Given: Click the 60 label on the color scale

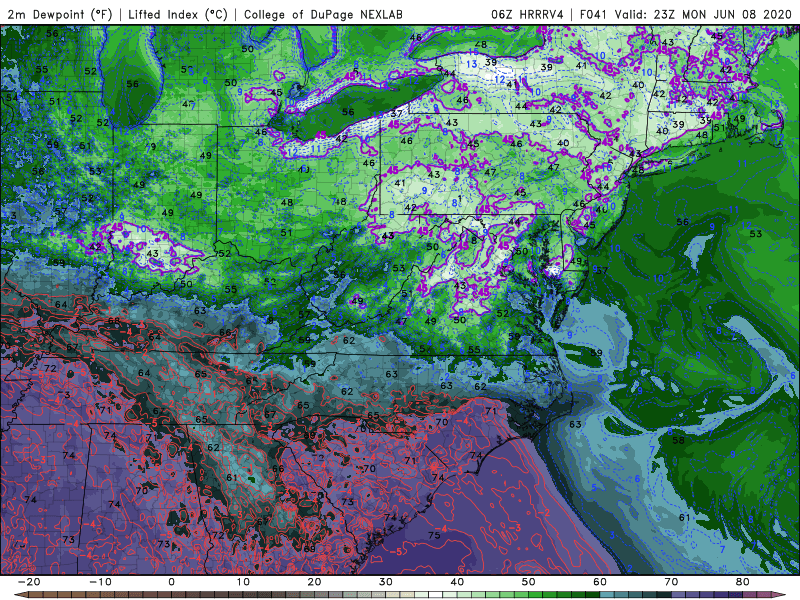Looking at the screenshot, I should (600, 582).
